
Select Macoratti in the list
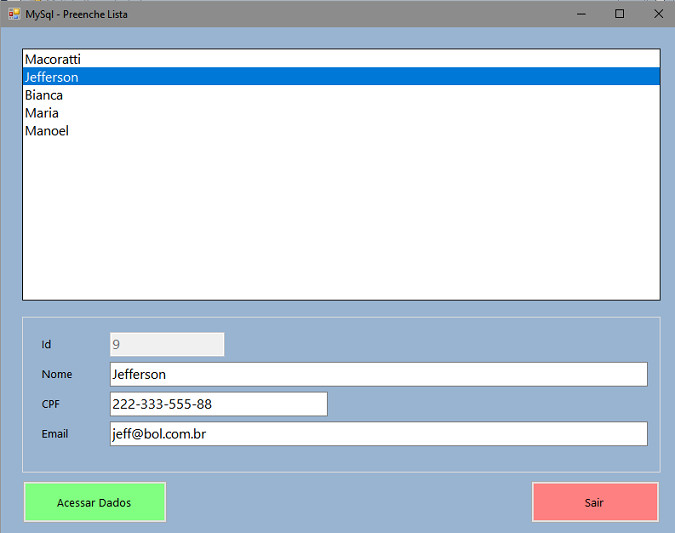[341, 59]
